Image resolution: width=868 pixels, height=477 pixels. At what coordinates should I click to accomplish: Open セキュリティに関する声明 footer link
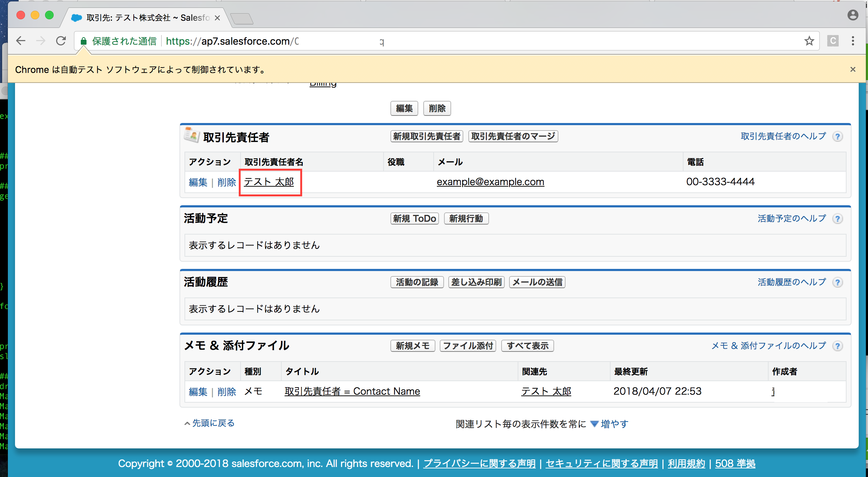click(602, 464)
